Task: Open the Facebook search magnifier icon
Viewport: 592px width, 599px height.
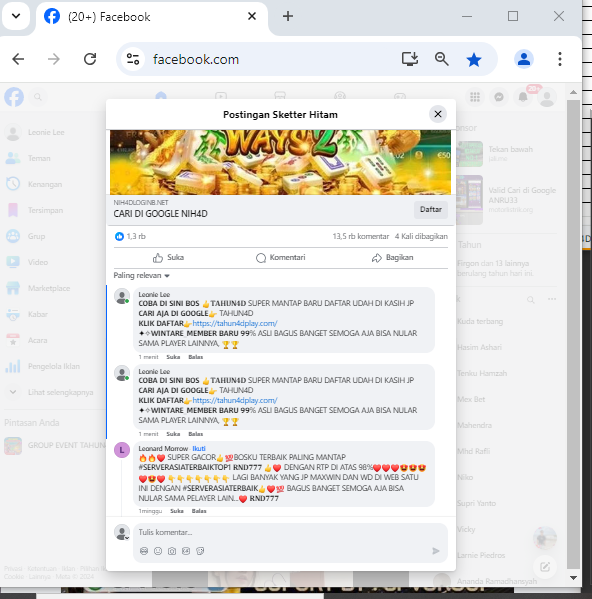Action: [x=37, y=97]
